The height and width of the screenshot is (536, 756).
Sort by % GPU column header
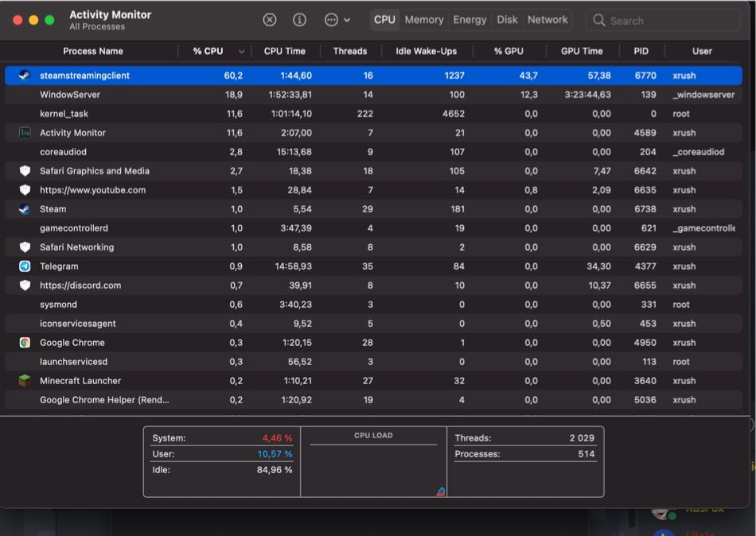pyautogui.click(x=509, y=51)
